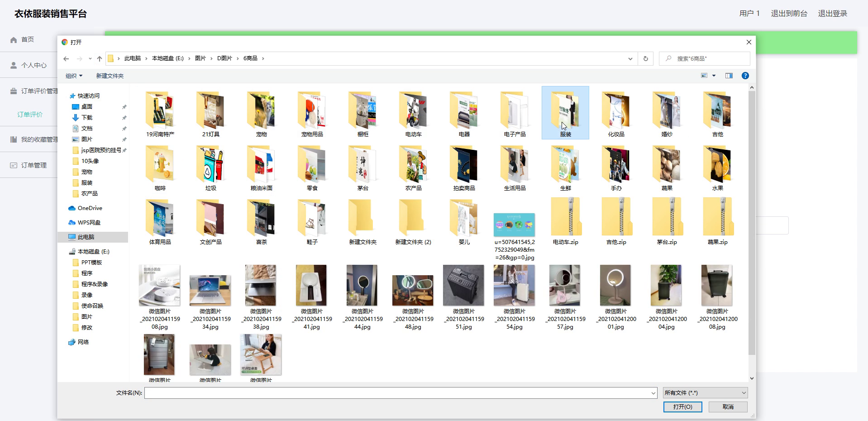This screenshot has height=421, width=868.
Task: Expand the address bar history dropdown
Action: pyautogui.click(x=630, y=58)
